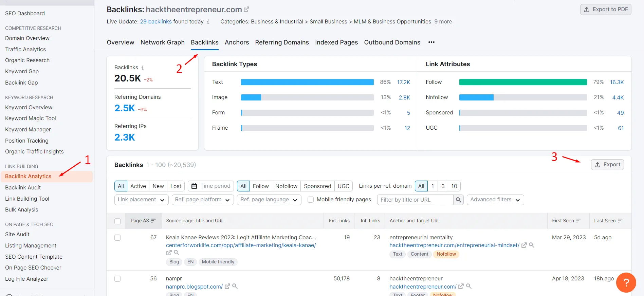Select the UGC attribute filter
Image resolution: width=644 pixels, height=296 pixels.
point(344,186)
